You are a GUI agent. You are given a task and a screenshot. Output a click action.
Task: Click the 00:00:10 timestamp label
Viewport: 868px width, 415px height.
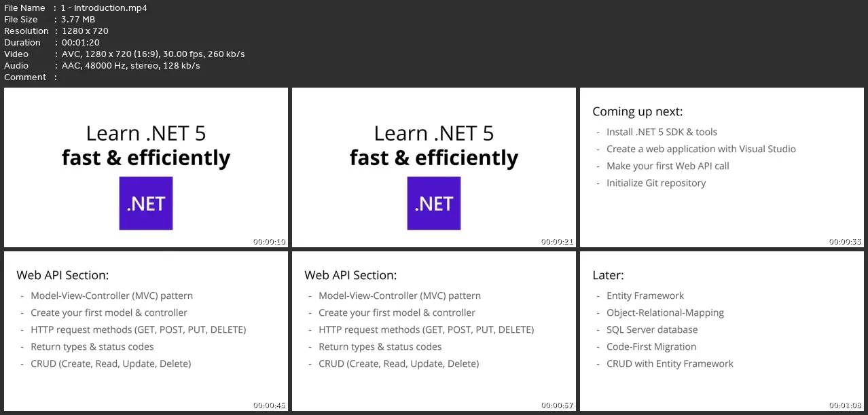coord(270,242)
